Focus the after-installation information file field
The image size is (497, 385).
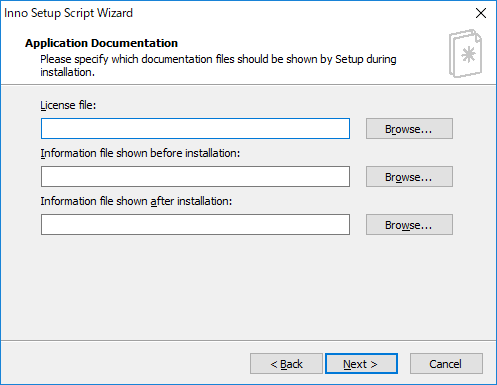tap(195, 224)
